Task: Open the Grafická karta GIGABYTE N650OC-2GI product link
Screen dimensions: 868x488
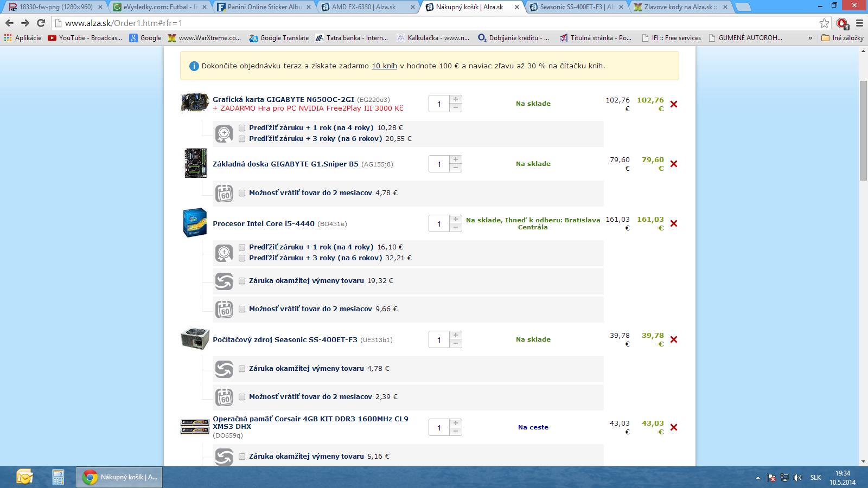Action: [x=283, y=100]
